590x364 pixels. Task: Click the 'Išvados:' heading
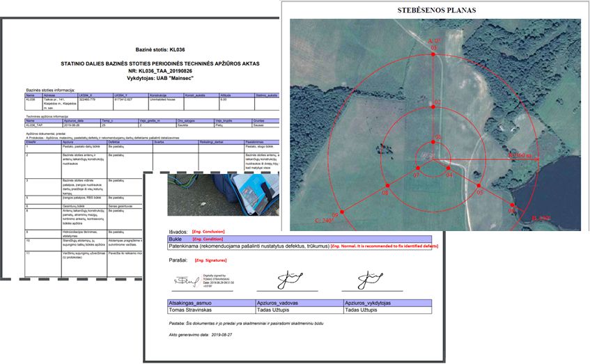click(178, 232)
